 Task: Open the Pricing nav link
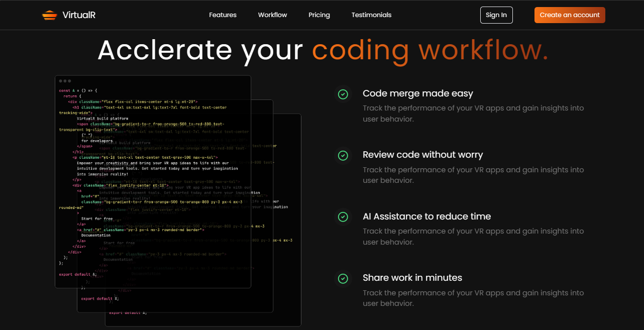point(319,15)
